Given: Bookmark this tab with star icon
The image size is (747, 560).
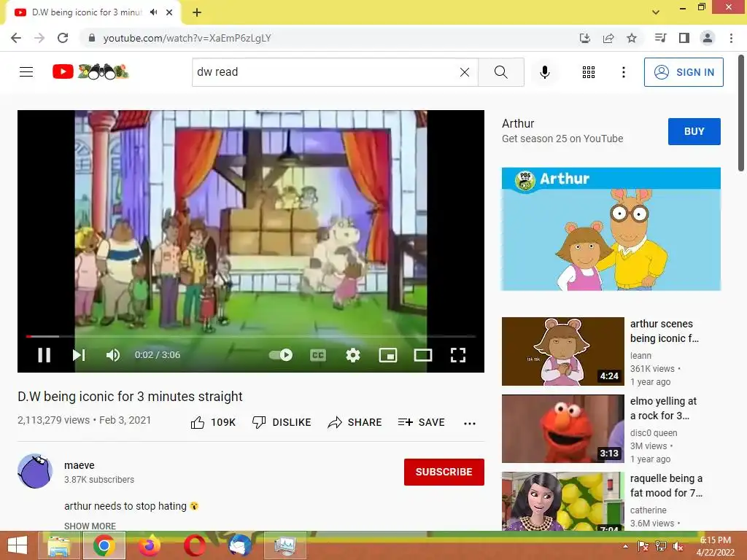Looking at the screenshot, I should coord(632,38).
